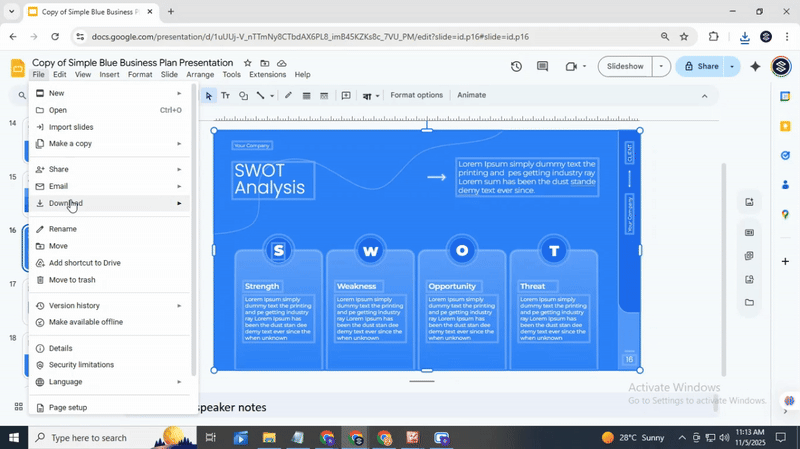The height and width of the screenshot is (449, 800).
Task: Open the Version history submenu
Action: [74, 305]
